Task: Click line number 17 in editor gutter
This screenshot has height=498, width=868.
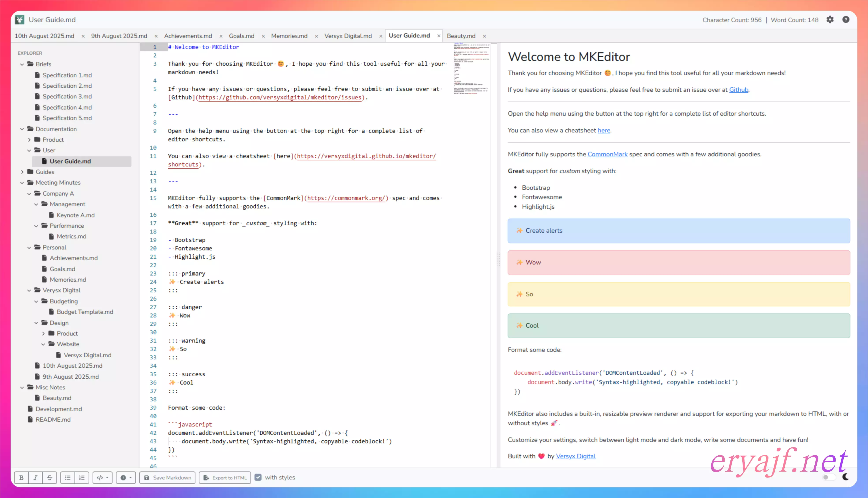Action: tap(153, 223)
